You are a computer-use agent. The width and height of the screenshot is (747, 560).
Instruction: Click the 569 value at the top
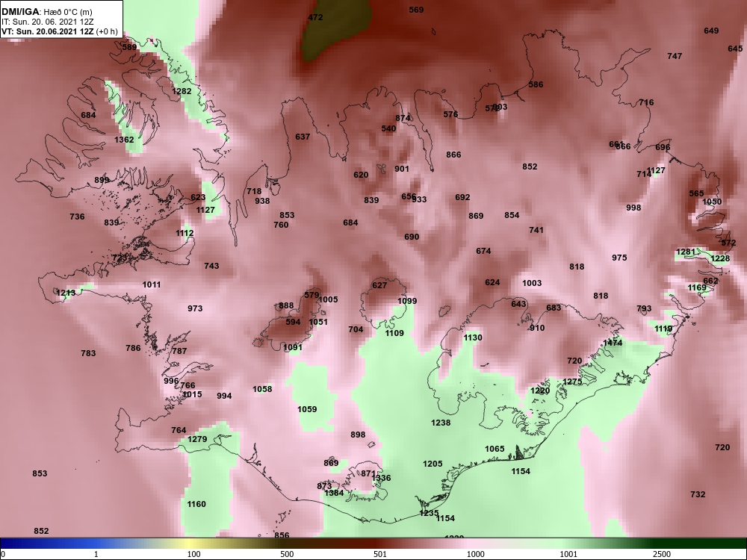tap(416, 10)
